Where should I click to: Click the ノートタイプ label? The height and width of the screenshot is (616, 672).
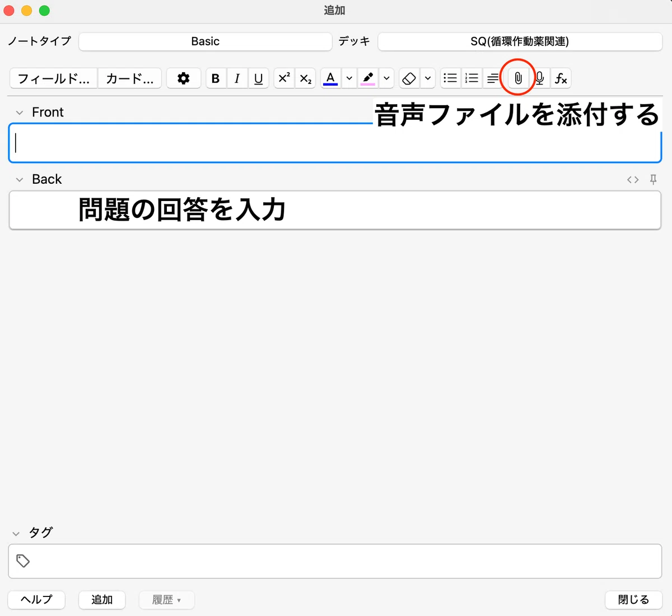40,41
